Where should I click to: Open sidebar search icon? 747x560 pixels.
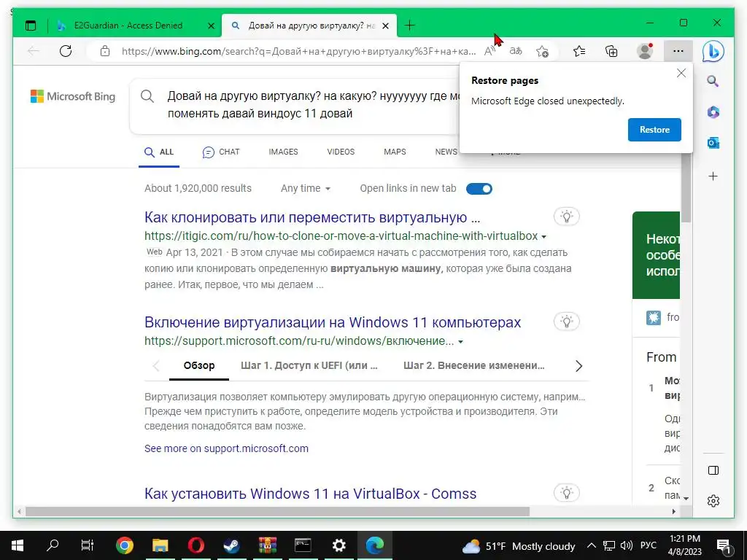pos(713,81)
